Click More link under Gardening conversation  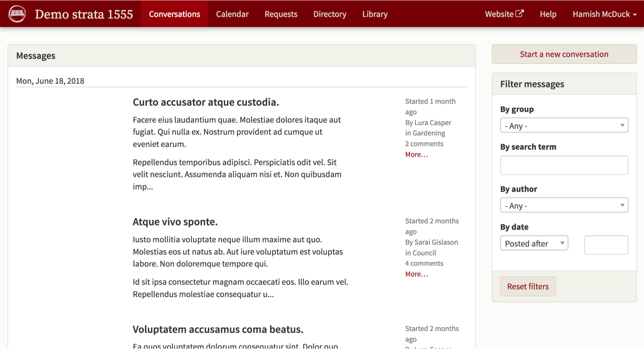point(416,154)
